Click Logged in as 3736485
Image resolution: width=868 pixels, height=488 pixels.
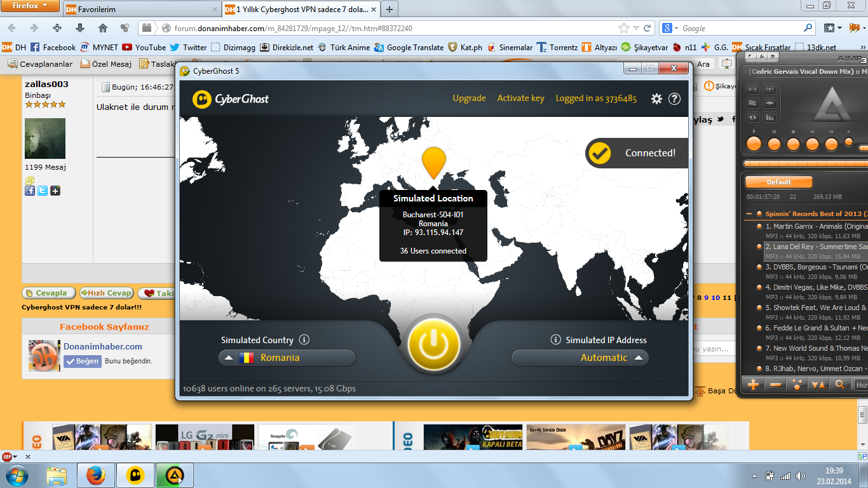(x=596, y=98)
